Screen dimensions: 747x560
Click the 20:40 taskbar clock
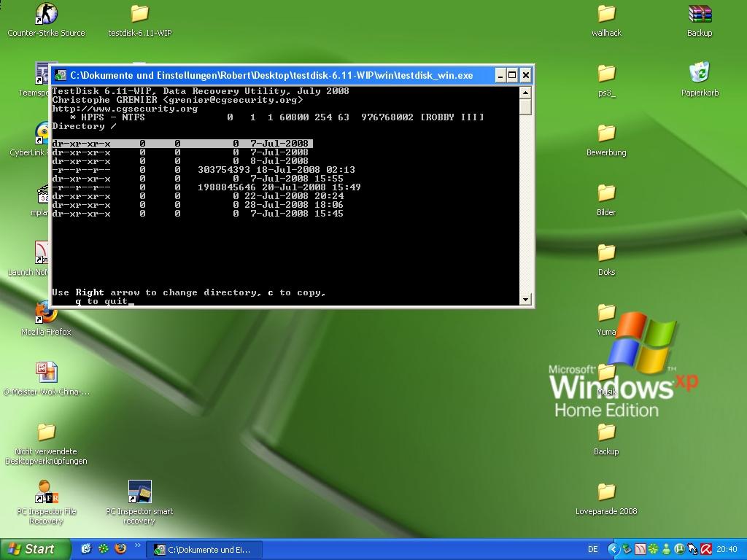click(727, 549)
